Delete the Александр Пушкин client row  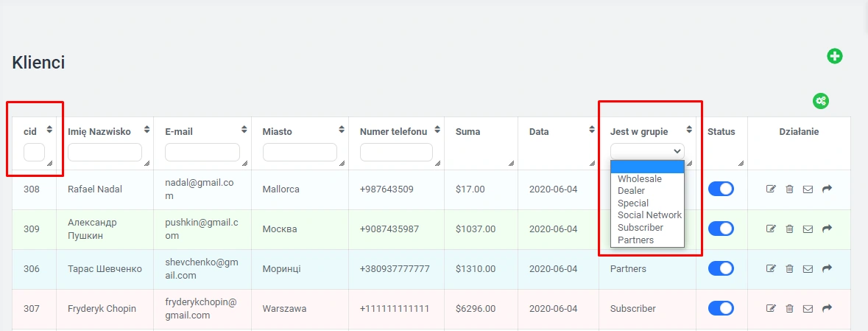tap(789, 229)
